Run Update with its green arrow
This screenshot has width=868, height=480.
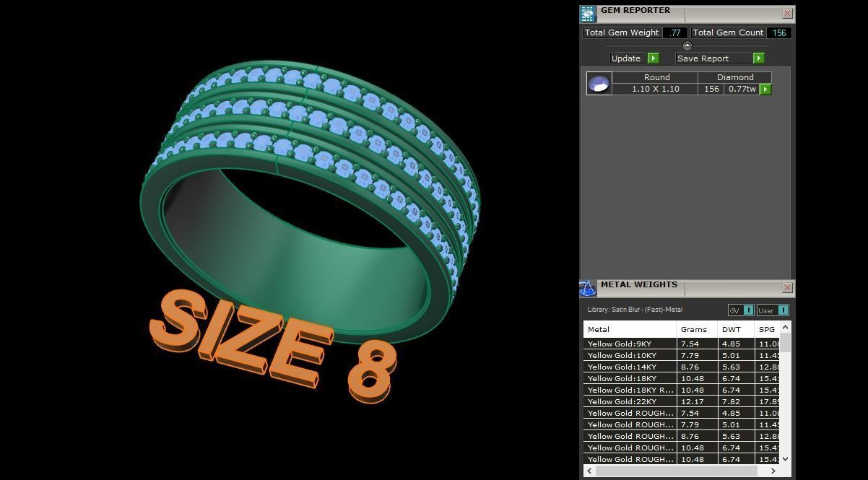(654, 58)
